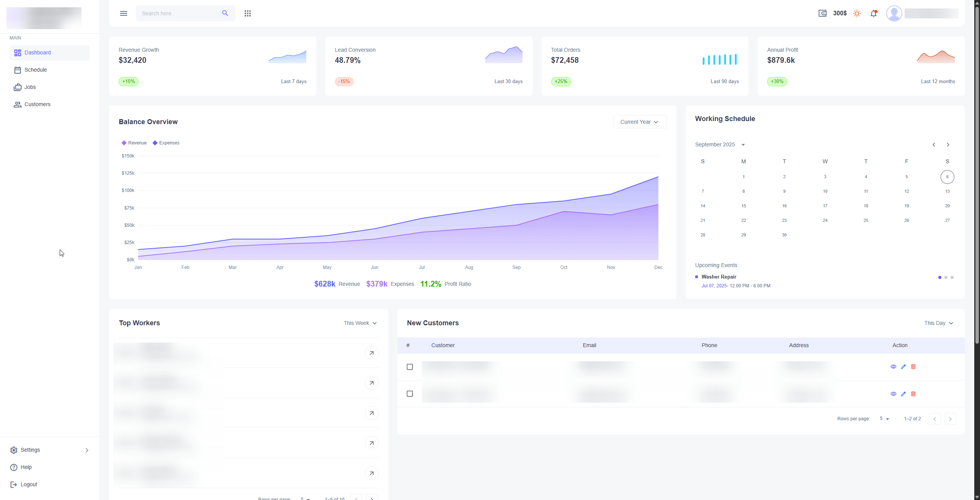Open Jobs in the sidebar
This screenshot has width=980, height=500.
coord(50,87)
